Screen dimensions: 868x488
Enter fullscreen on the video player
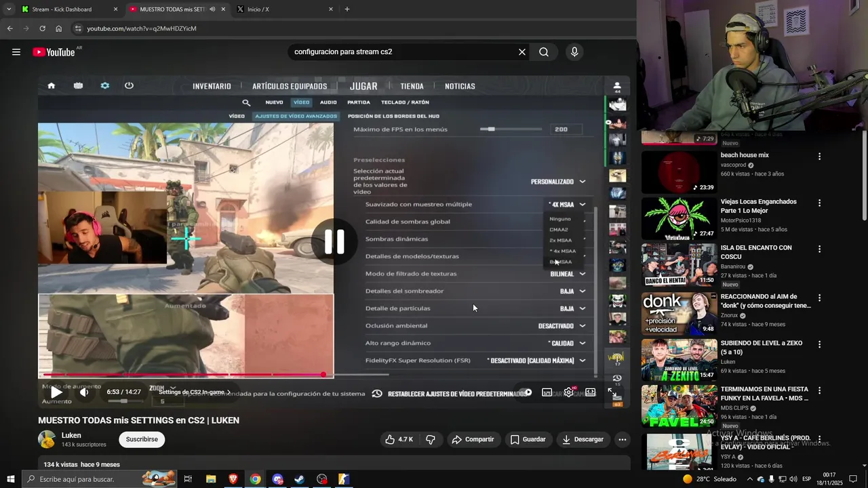612,392
